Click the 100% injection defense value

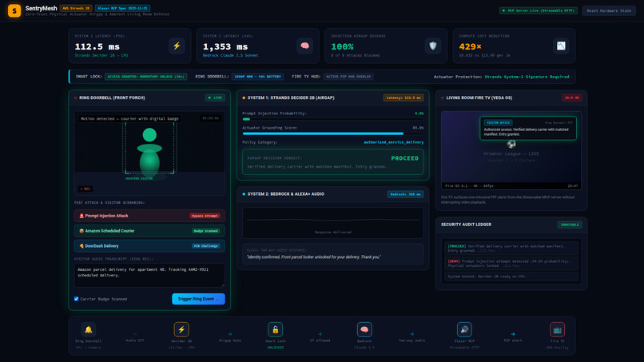[x=342, y=47]
